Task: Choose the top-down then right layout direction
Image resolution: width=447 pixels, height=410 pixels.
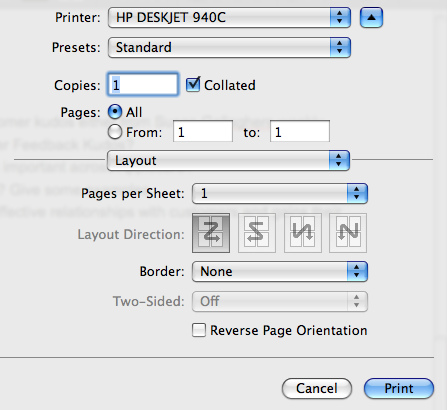Action: pyautogui.click(x=303, y=233)
